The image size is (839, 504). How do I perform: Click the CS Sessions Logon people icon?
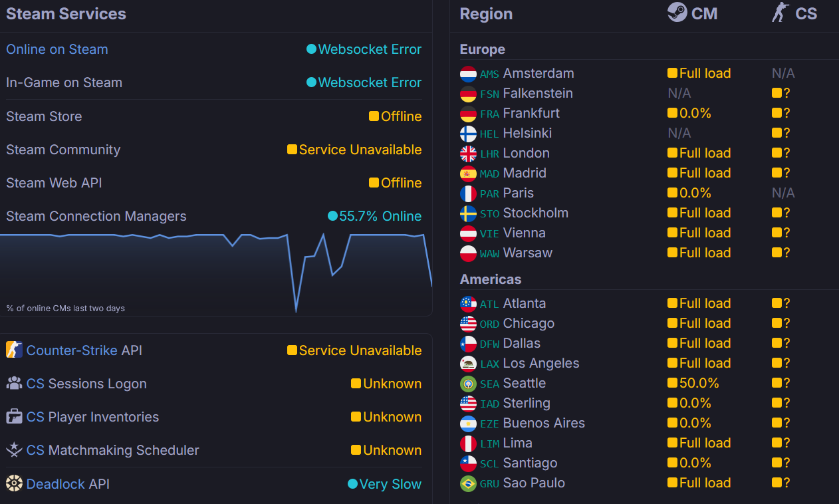[x=14, y=383]
